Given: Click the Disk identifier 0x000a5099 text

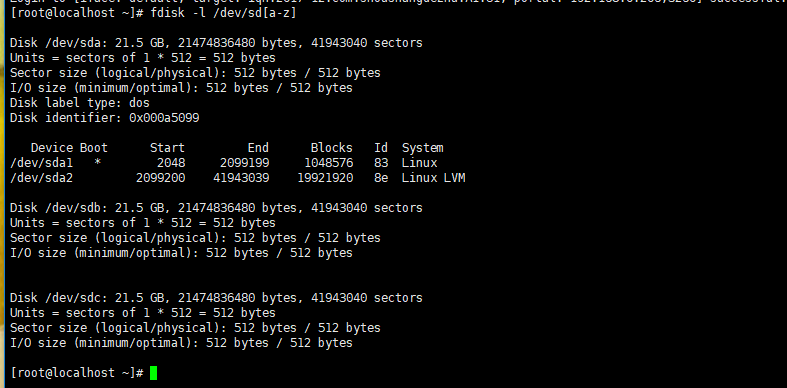Looking at the screenshot, I should 104,118.
